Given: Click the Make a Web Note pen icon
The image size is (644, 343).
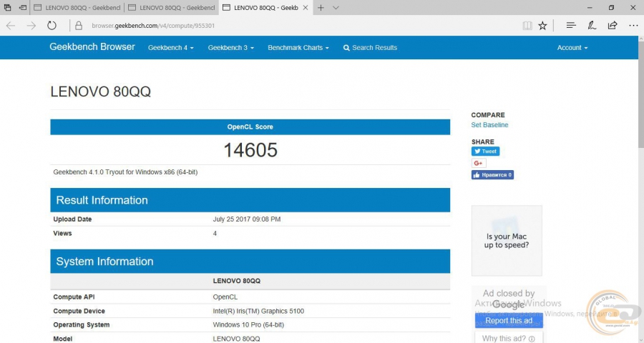Looking at the screenshot, I should click(592, 26).
